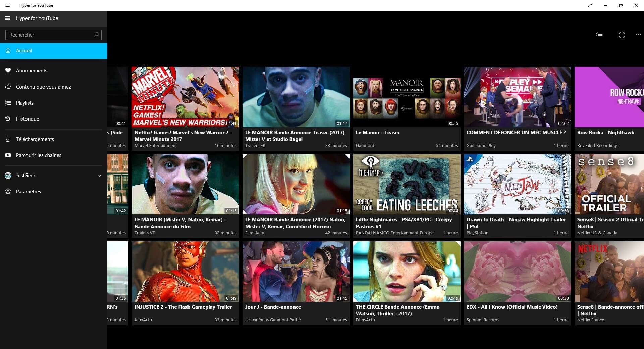Click JeuxActu channel name
The height and width of the screenshot is (349, 644).
click(143, 320)
